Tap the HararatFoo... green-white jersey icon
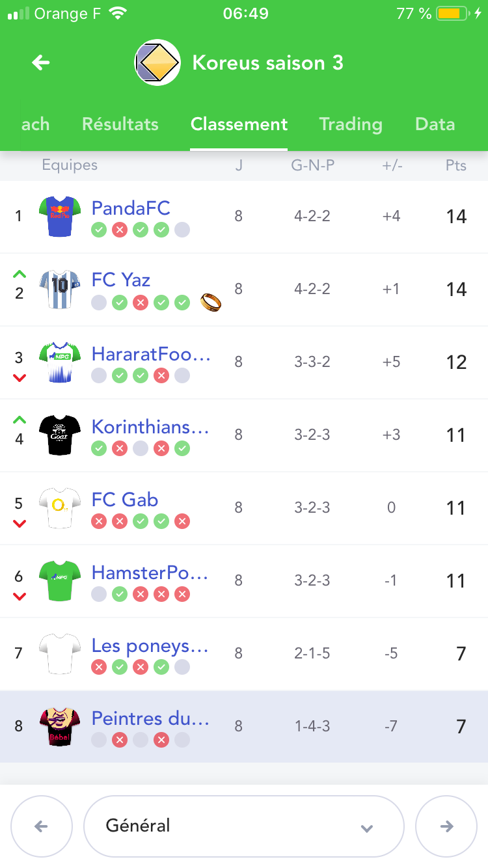Image resolution: width=488 pixels, height=868 pixels. [60, 362]
